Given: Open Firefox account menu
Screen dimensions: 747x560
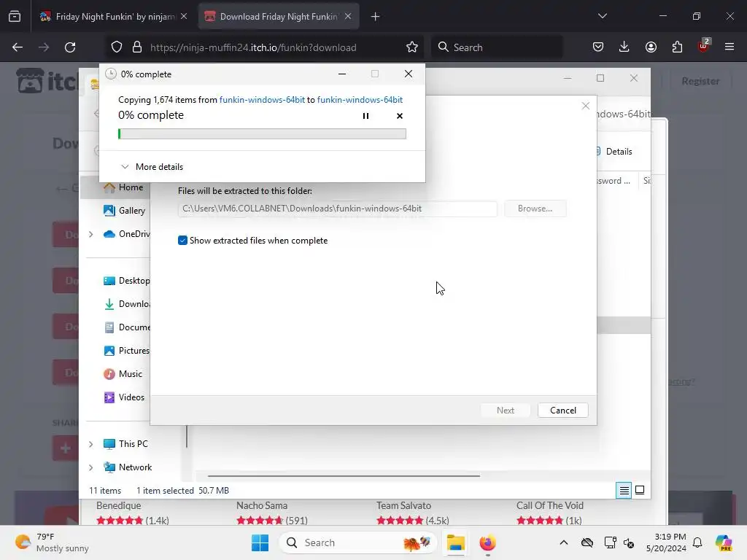Looking at the screenshot, I should click(651, 47).
